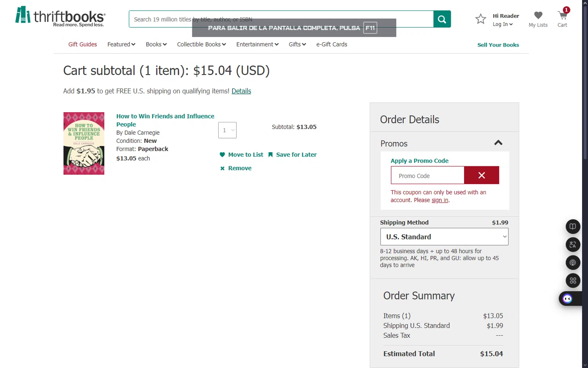This screenshot has height=368, width=588.
Task: Open Gift Guides menu item
Action: coord(83,44)
